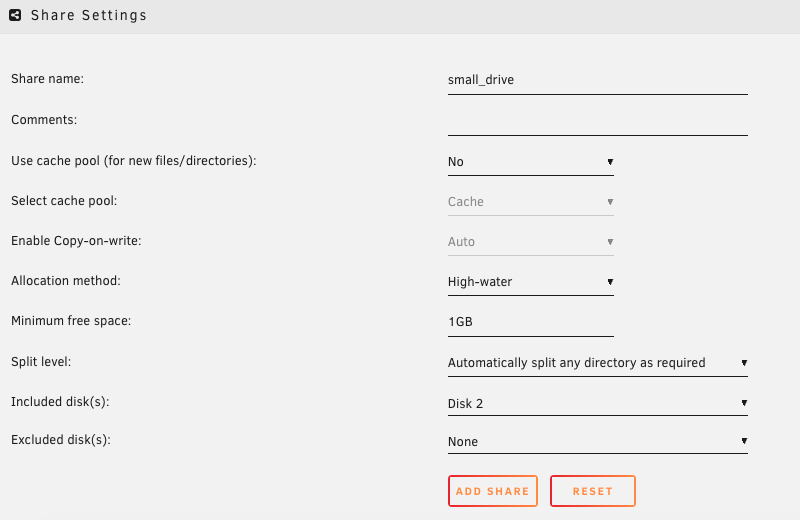Image resolution: width=800 pixels, height=520 pixels.
Task: Open the Allocation method High-water dropdown
Action: click(x=531, y=282)
